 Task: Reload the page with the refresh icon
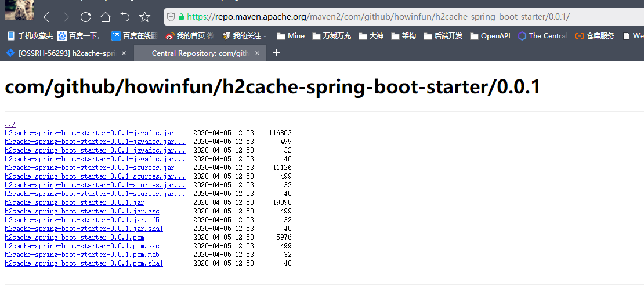point(85,17)
